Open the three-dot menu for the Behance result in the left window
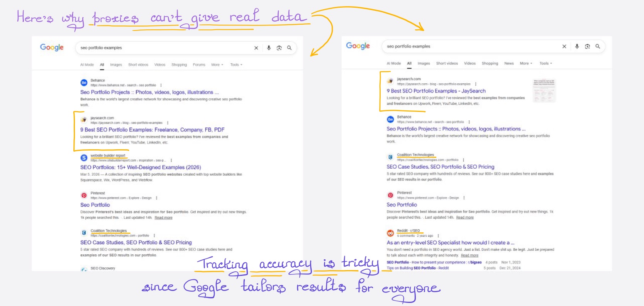Viewport: 644px width, 306px height. click(161, 85)
